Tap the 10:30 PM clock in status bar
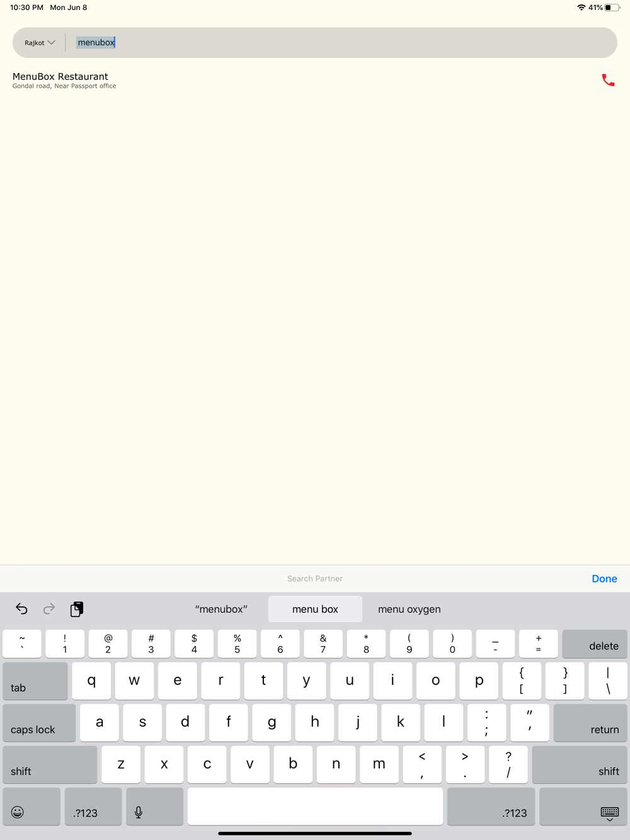Screen dimensions: 630x840 [26, 8]
